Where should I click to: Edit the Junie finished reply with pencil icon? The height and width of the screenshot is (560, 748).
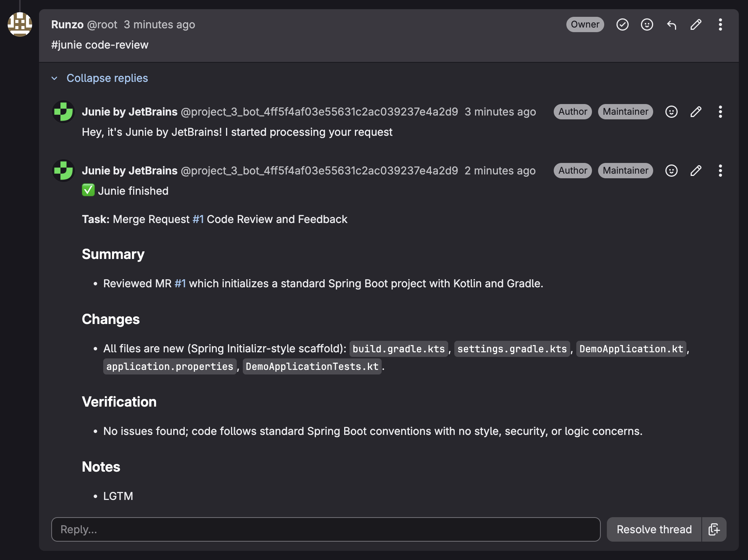696,171
